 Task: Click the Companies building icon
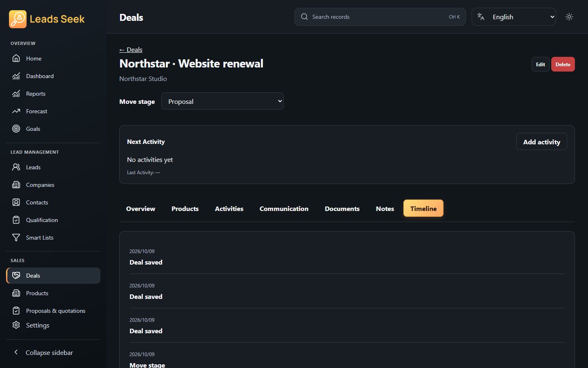tap(16, 185)
